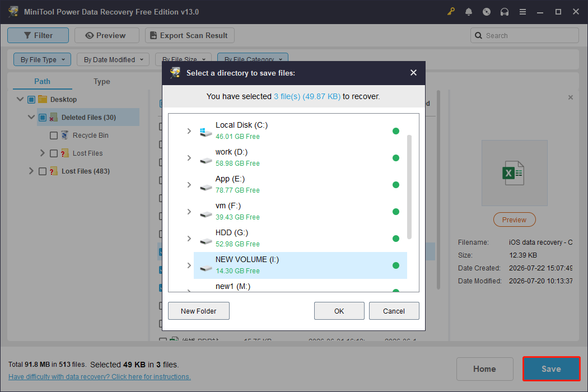Image resolution: width=588 pixels, height=392 pixels.
Task: Click the Local Disk (C:) drive icon
Action: (206, 132)
